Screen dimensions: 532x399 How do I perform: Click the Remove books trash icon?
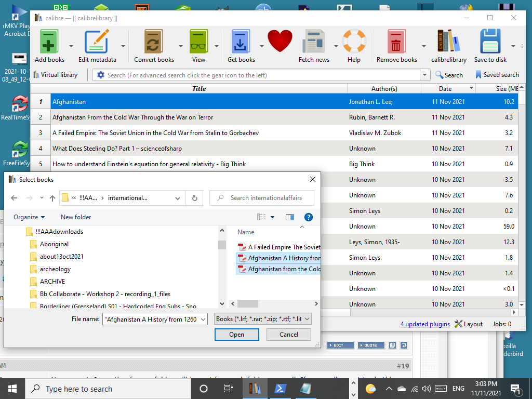[x=396, y=42]
